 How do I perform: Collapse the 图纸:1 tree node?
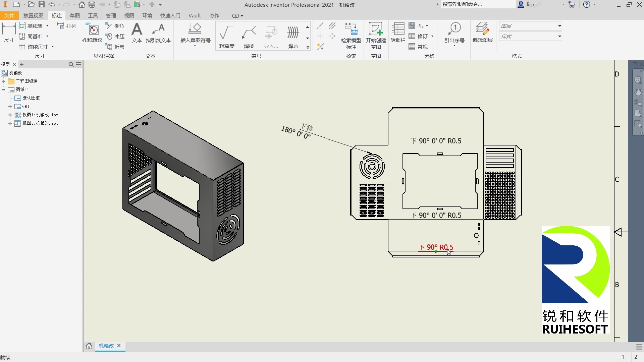[x=3, y=90]
